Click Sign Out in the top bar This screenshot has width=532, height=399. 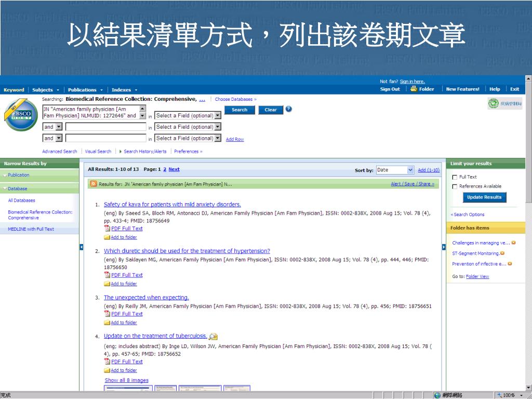click(390, 89)
